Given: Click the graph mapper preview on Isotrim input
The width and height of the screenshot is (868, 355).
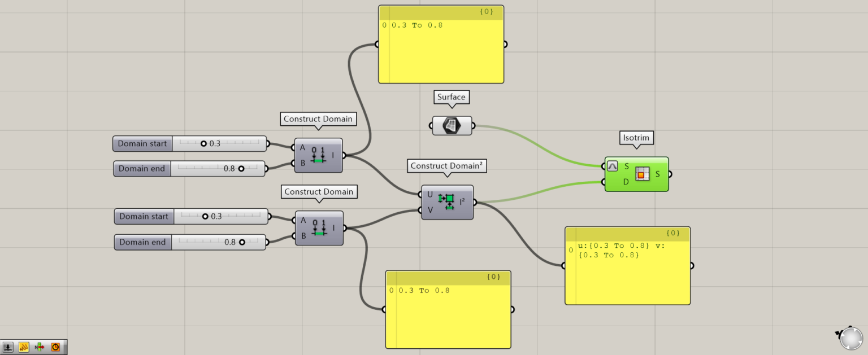Looking at the screenshot, I should tap(613, 166).
